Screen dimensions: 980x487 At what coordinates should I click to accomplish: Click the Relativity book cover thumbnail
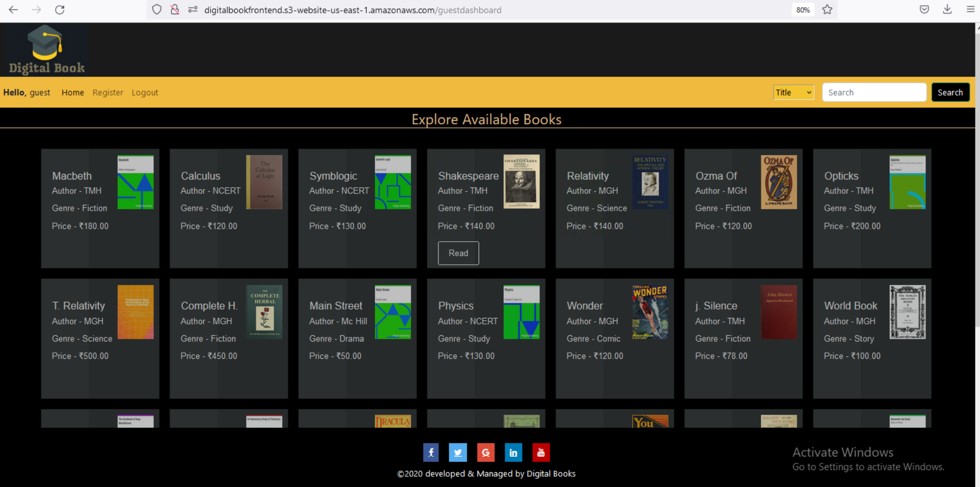(650, 182)
